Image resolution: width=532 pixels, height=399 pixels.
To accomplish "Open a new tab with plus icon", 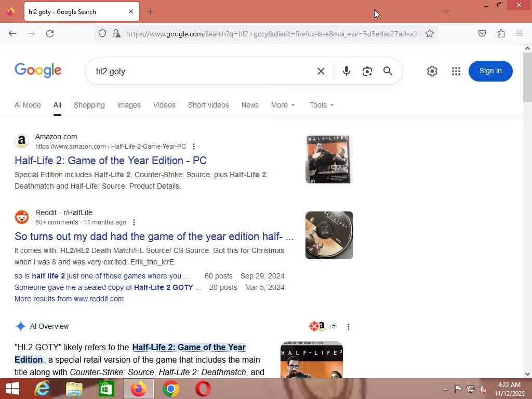I will (x=151, y=12).
